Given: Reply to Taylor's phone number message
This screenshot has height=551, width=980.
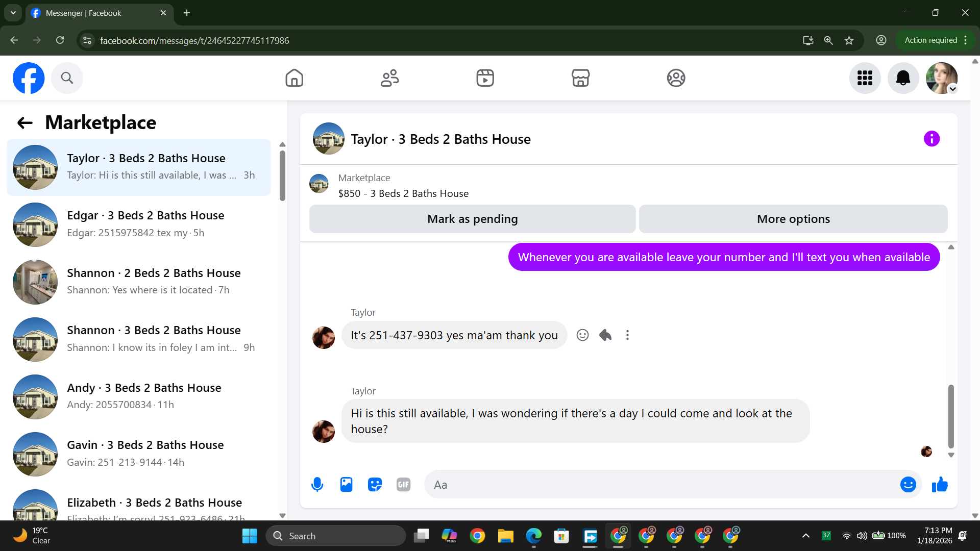Looking at the screenshot, I should tap(605, 335).
